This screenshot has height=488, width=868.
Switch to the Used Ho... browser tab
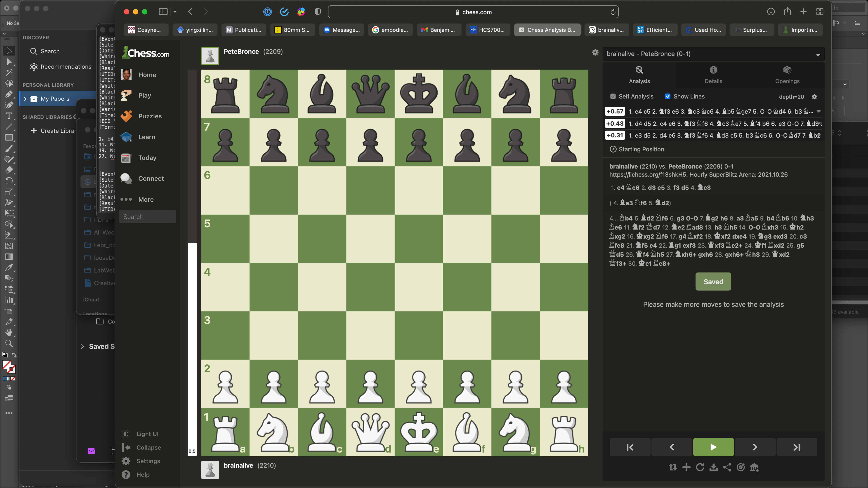(704, 30)
